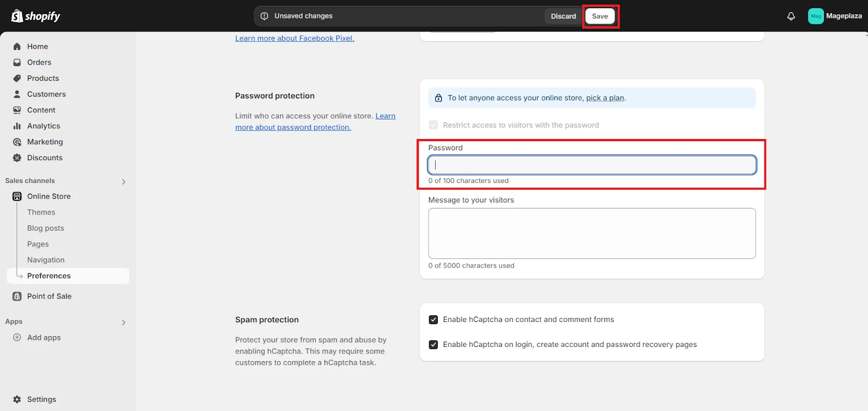This screenshot has height=411, width=868.
Task: Focus the Password input field
Action: coord(592,165)
